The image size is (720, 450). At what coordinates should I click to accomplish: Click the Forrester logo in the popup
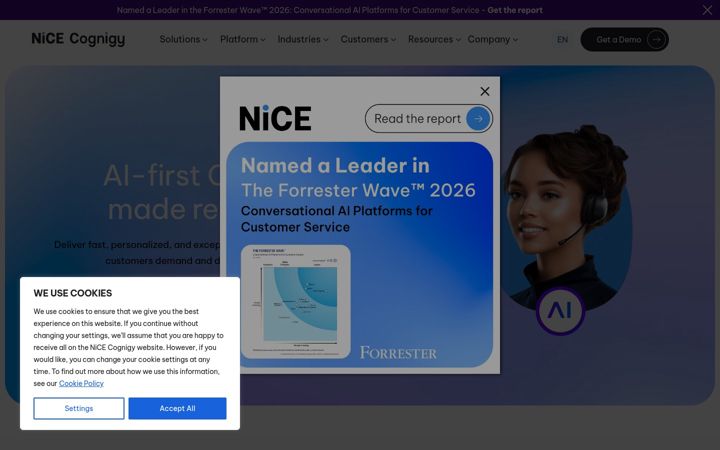(x=398, y=353)
